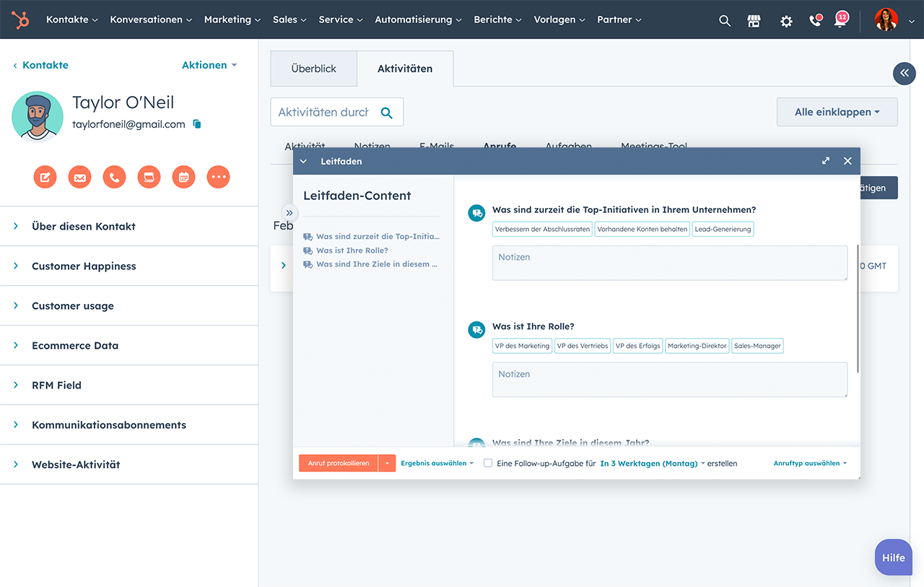Expand the Customer Happiness section
The width and height of the screenshot is (924, 587).
pos(84,266)
